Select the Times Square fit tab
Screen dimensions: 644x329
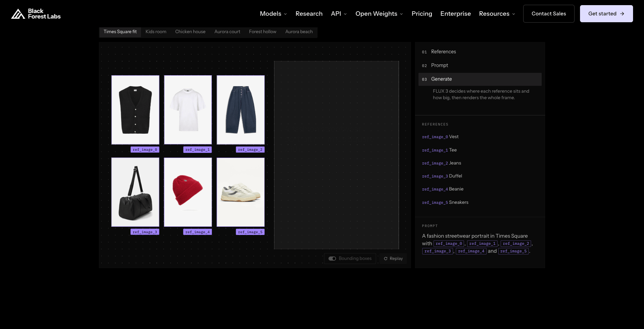pos(120,32)
